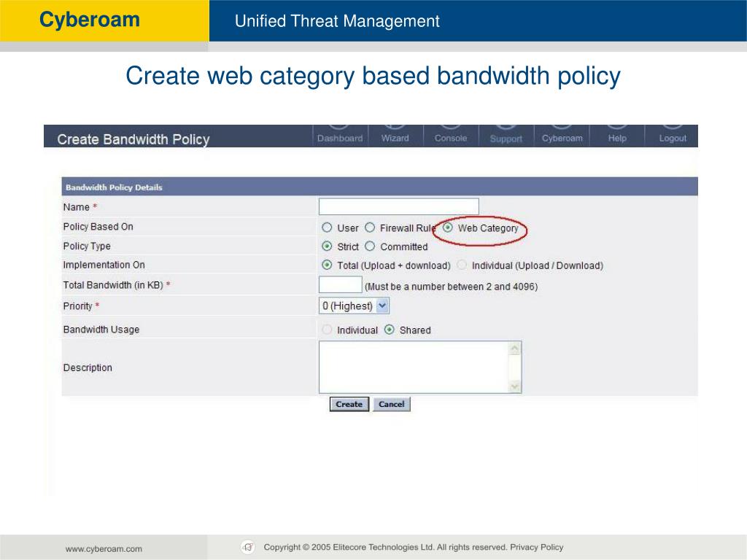Select Individual bandwidth usage

[x=327, y=330]
